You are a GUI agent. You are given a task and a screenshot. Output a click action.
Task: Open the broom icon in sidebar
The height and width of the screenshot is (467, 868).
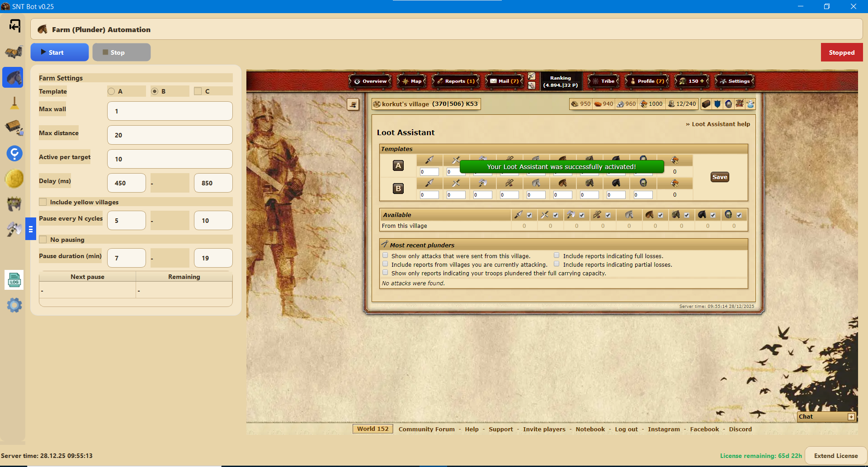tap(14, 103)
